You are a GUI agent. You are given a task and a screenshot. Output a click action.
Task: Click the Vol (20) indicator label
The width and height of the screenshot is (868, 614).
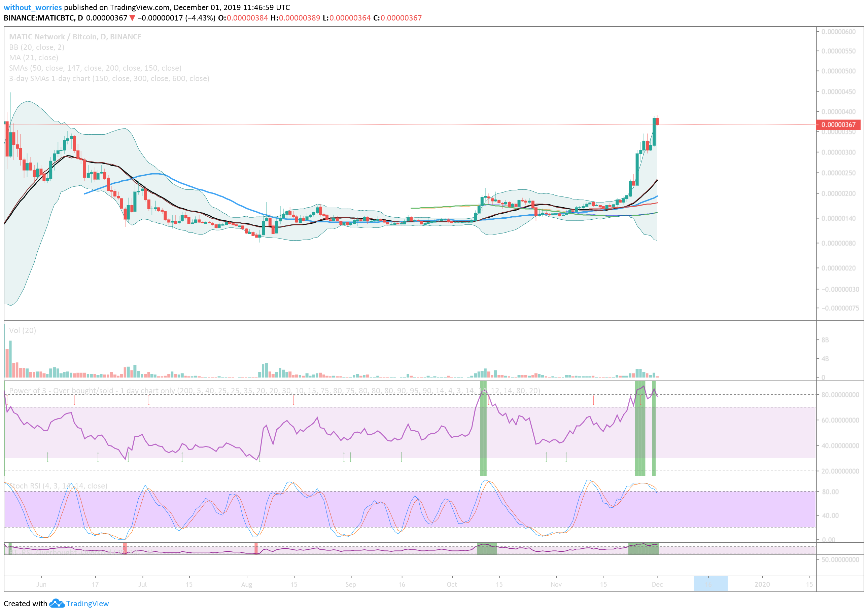tap(23, 330)
